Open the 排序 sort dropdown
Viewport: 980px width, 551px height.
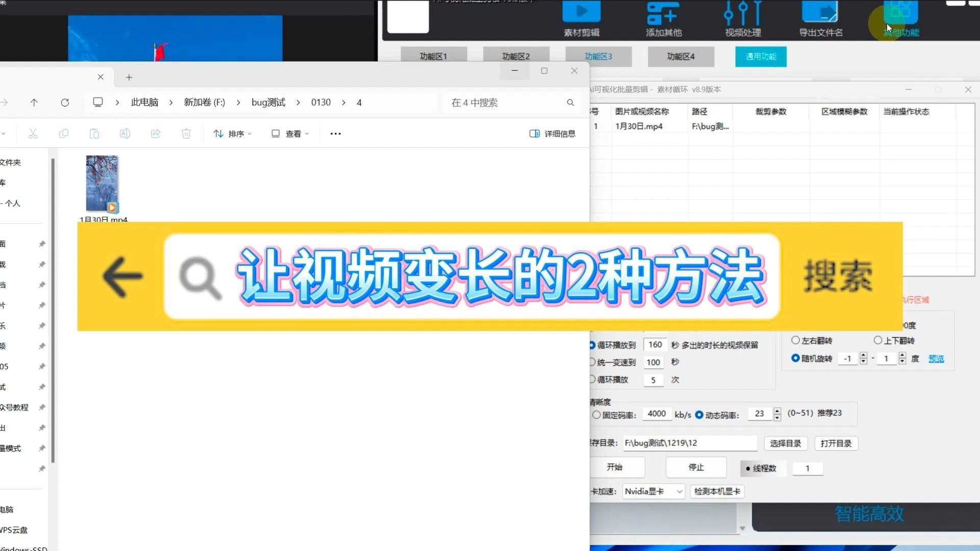coord(232,133)
